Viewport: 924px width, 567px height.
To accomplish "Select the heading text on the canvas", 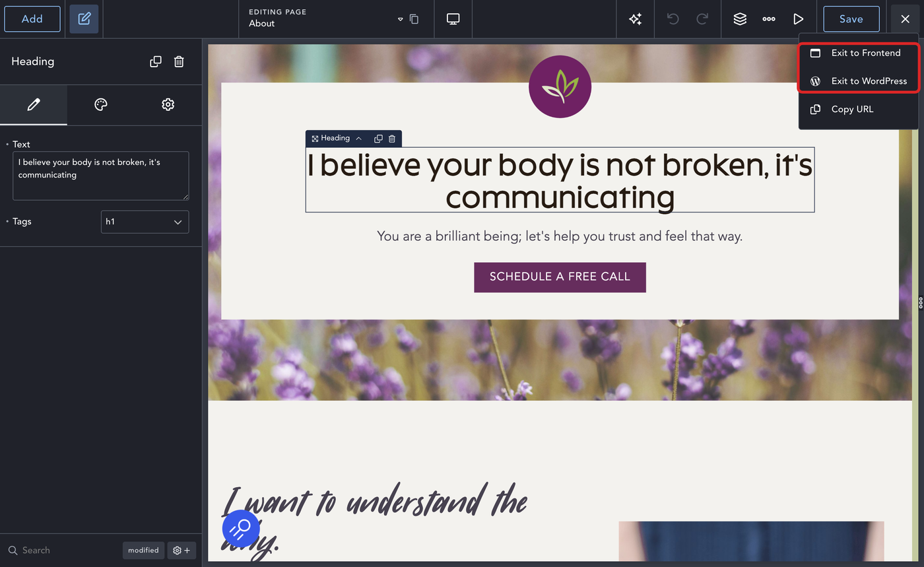I will coord(560,180).
